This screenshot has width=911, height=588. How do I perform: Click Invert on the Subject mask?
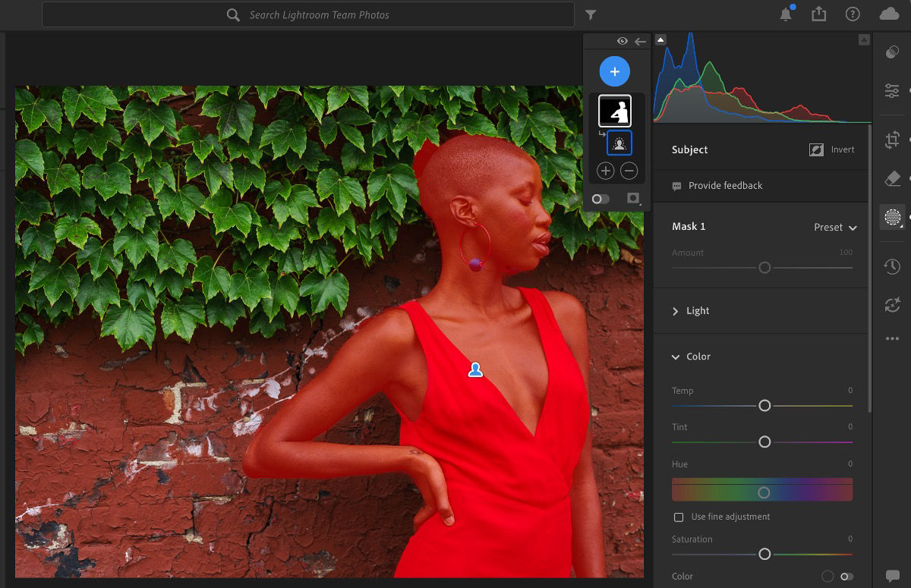coord(832,149)
